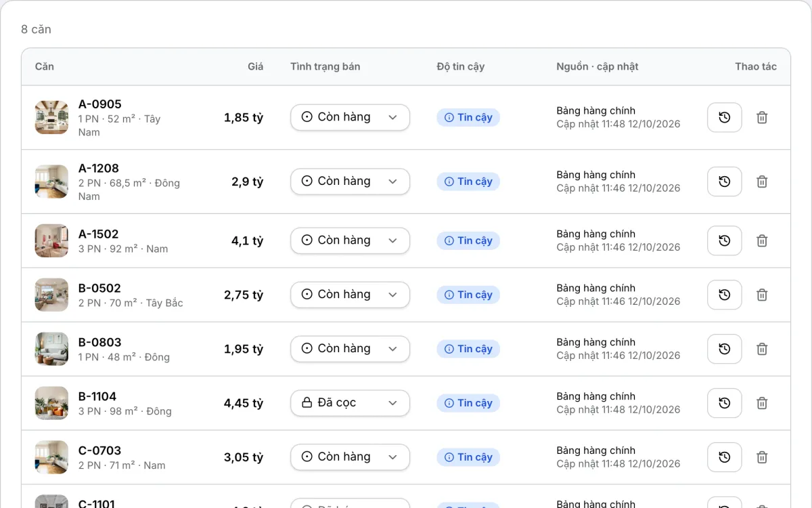812x508 pixels.
Task: Expand the Còn hàng dropdown for A-1502
Action: click(x=350, y=240)
